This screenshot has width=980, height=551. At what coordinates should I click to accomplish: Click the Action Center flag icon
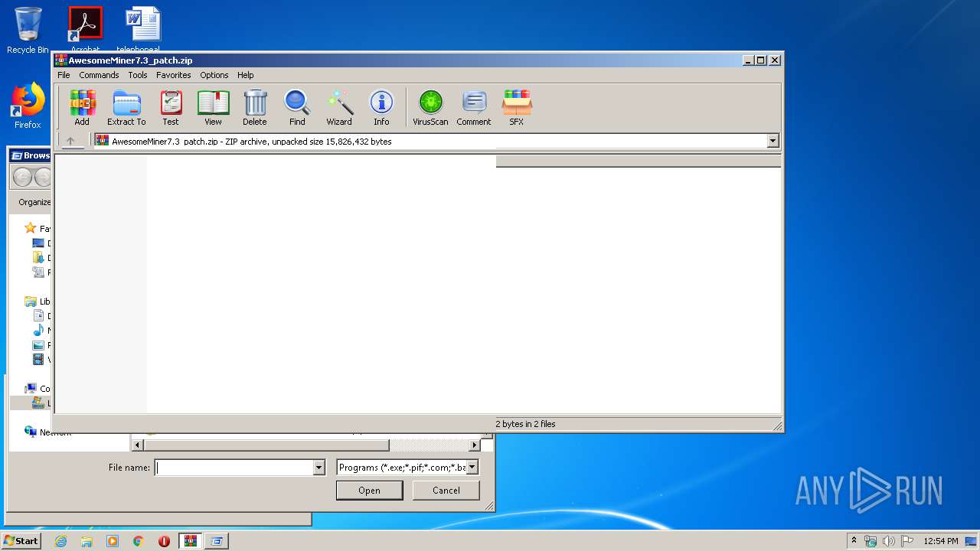pos(906,541)
